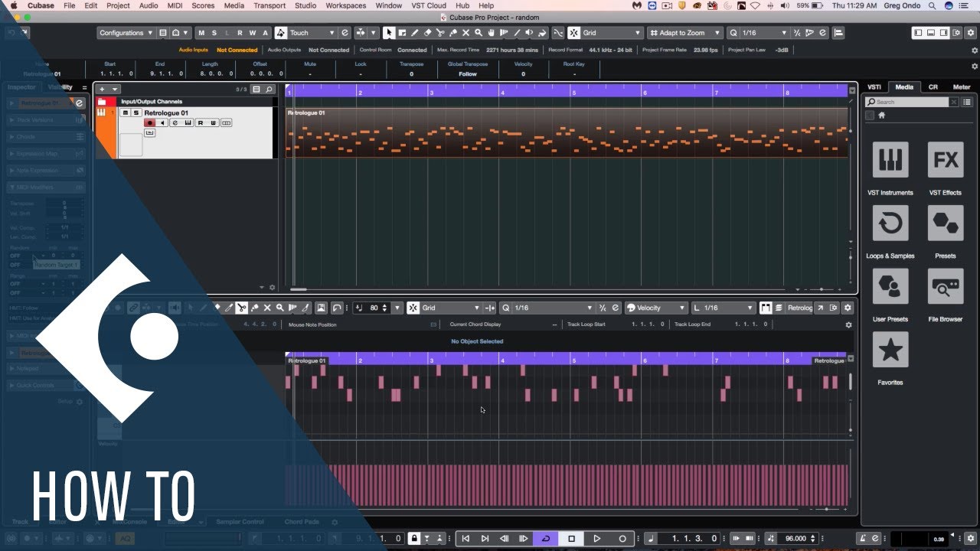The width and height of the screenshot is (980, 551).
Task: Open the Transport menu
Action: point(269,5)
